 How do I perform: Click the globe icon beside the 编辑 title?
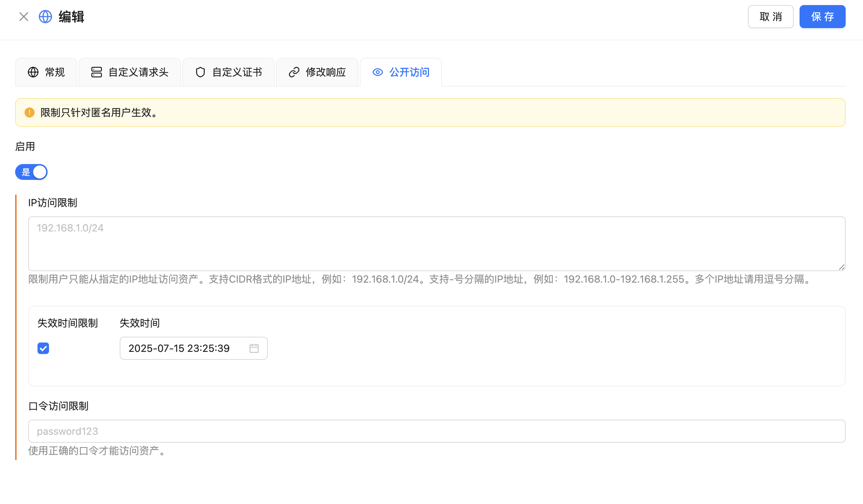[x=45, y=17]
